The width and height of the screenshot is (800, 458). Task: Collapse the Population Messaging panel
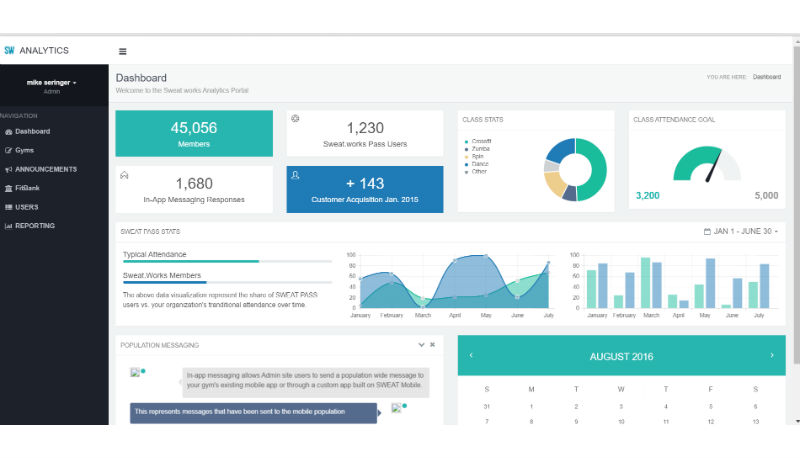[x=421, y=345]
